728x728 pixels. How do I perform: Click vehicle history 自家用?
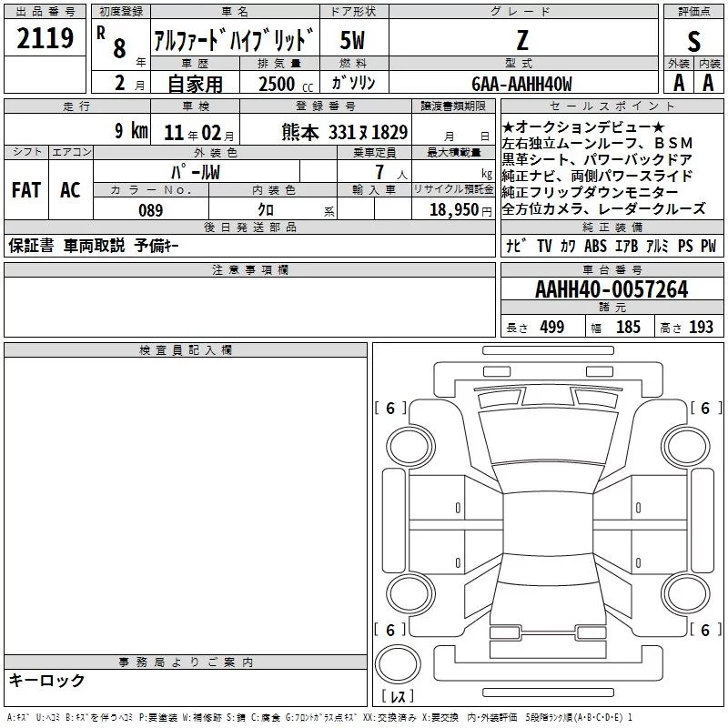(x=195, y=84)
